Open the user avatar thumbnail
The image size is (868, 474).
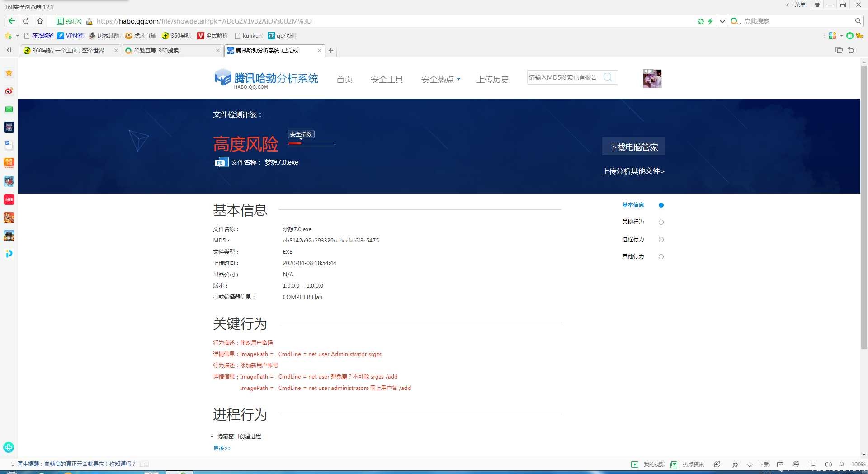tap(652, 79)
